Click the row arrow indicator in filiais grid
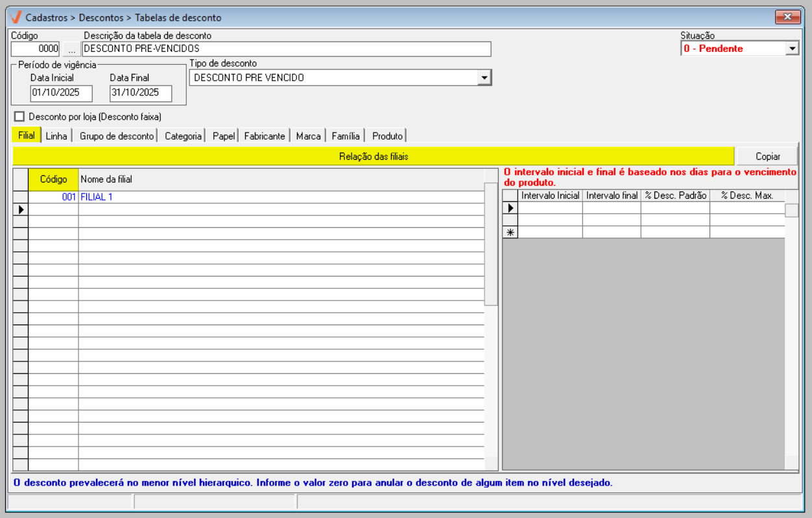This screenshot has width=812, height=518. click(x=21, y=209)
